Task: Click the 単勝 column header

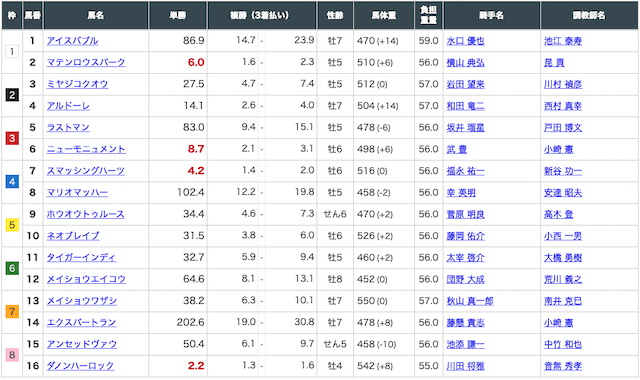Action: pyautogui.click(x=178, y=15)
